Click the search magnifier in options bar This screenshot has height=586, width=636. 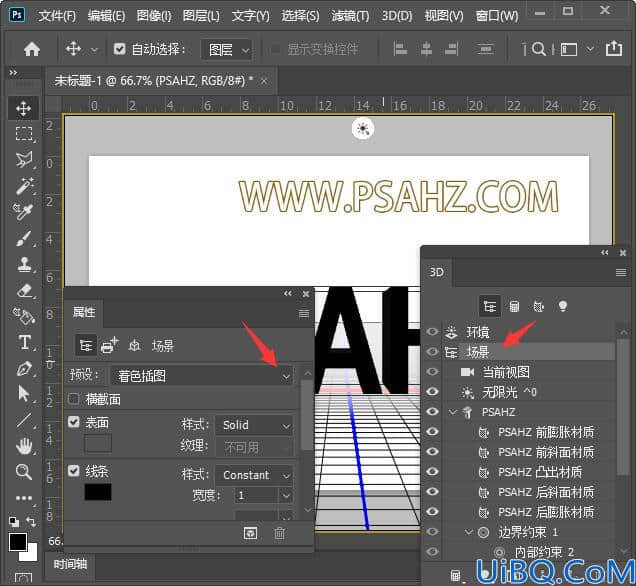coord(538,49)
